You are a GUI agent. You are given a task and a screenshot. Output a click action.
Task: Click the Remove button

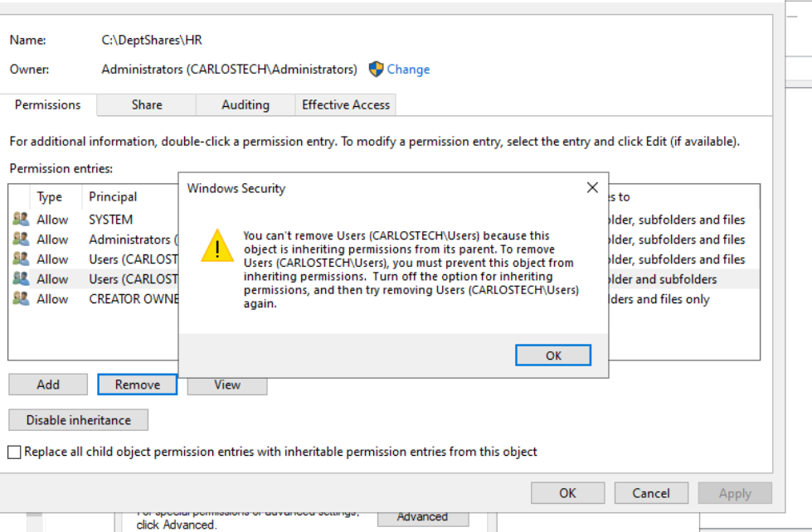138,384
